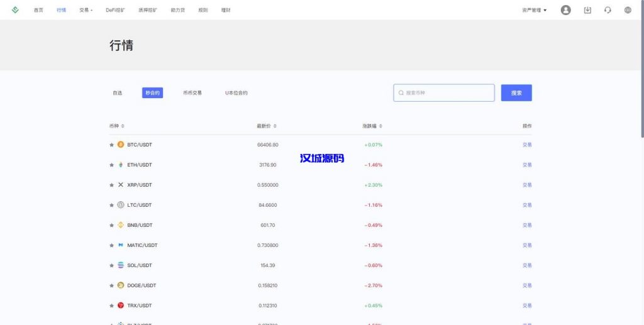Open 交易 for the LTC/USDT row

(x=527, y=205)
